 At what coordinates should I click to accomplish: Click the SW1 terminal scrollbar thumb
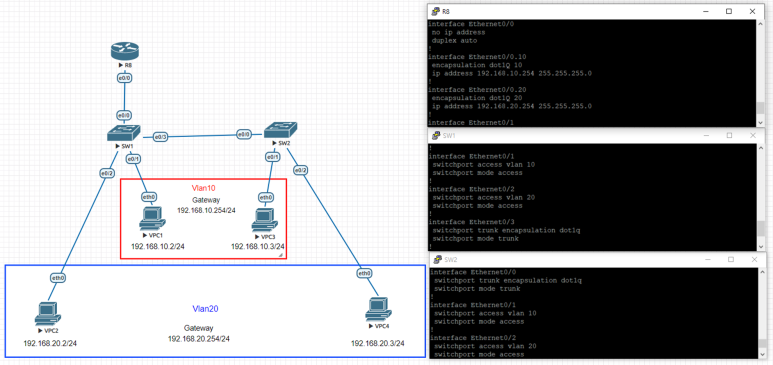[x=761, y=228]
